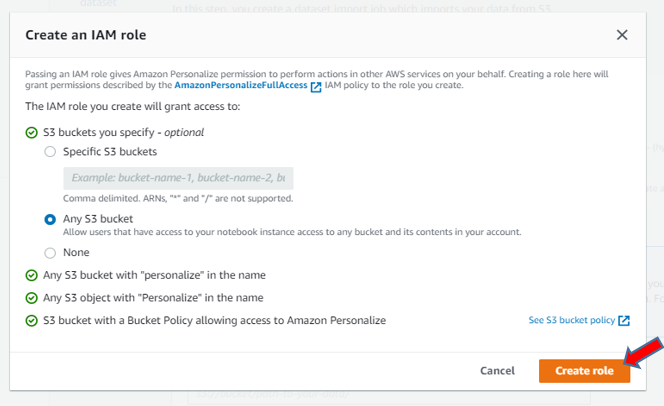Click the Specific S3 buckets label

[110, 152]
